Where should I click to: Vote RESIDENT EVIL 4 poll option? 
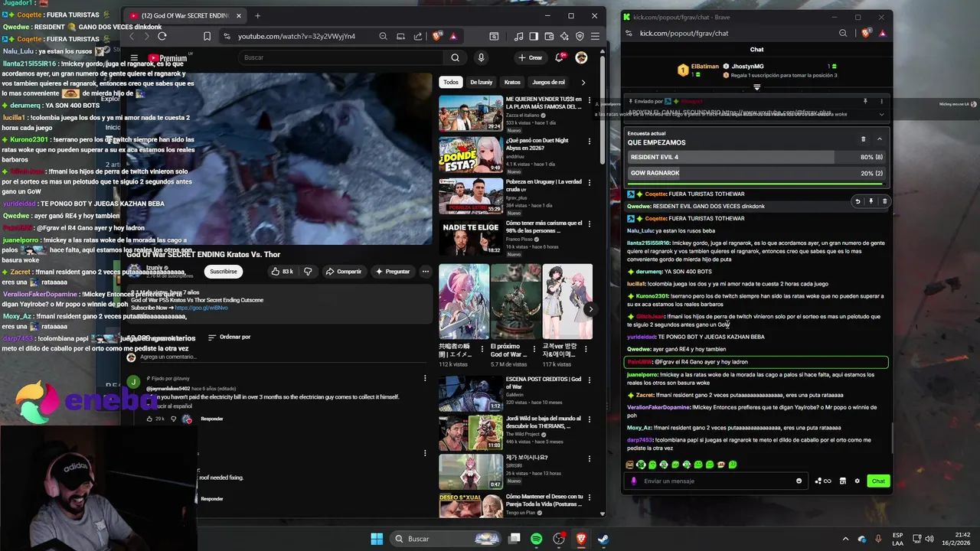coord(756,157)
